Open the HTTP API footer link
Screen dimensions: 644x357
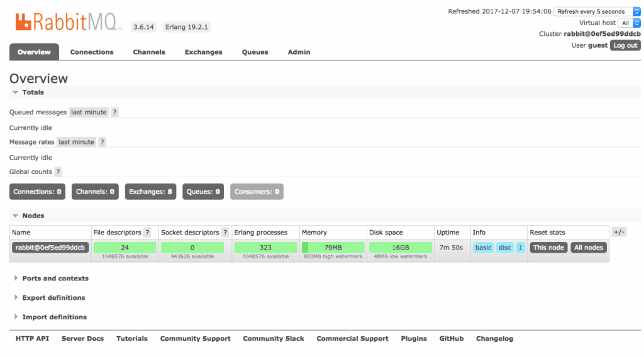pos(32,339)
